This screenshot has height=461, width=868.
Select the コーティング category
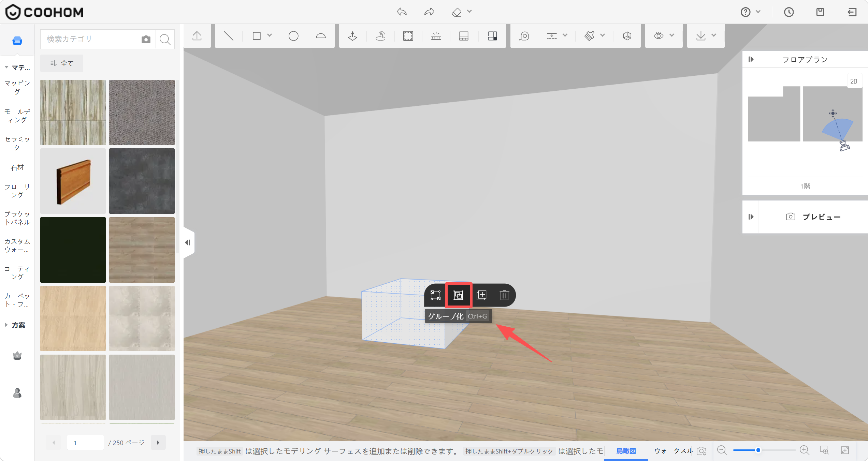[x=17, y=273]
